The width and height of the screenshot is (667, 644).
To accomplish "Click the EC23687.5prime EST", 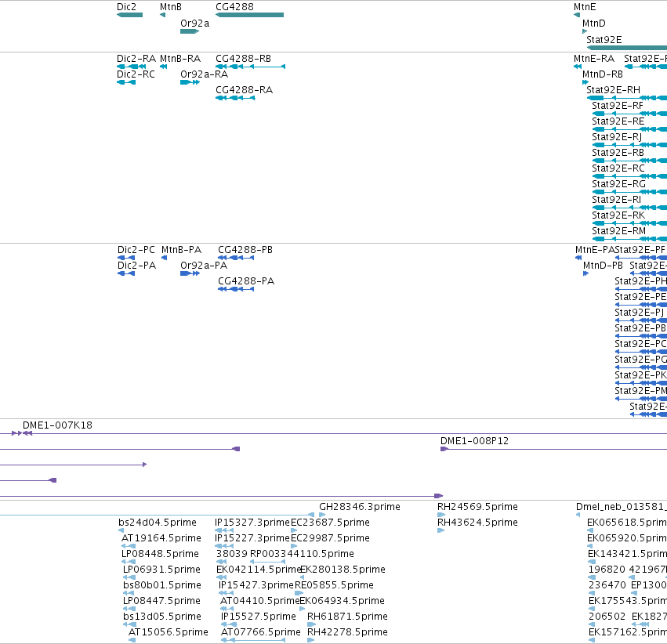I will 294,530.
